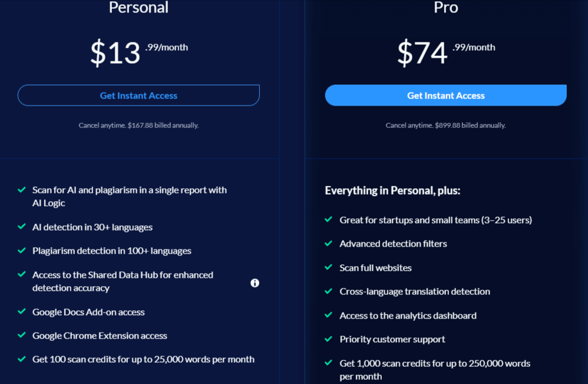Viewport: 588px width, 384px height.
Task: Click checkmark next to AI detection in 30+ languages
Action: click(x=22, y=227)
